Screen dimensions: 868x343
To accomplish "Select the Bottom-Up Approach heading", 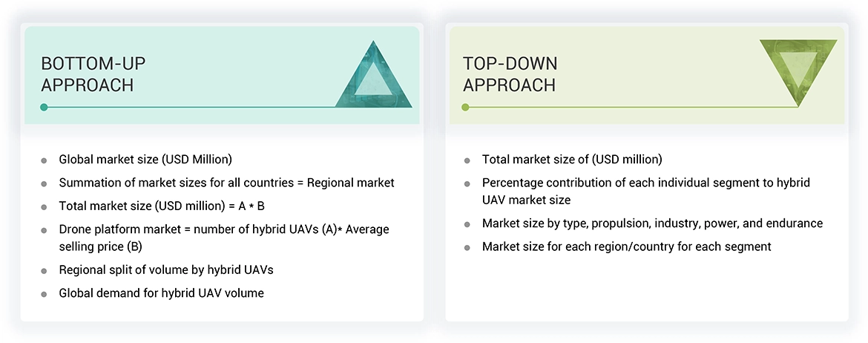I will click(88, 73).
